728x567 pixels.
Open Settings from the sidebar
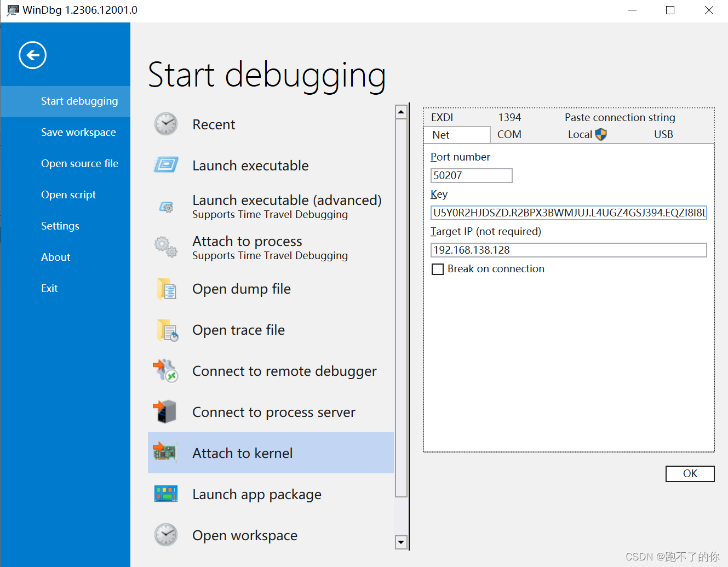66,226
